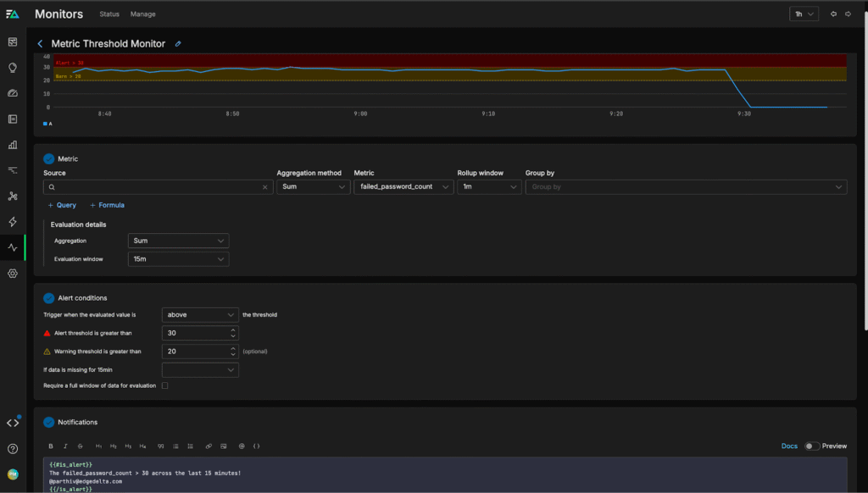The image size is (868, 493).
Task: Click the @ mention icon in the editor toolbar
Action: point(241,446)
